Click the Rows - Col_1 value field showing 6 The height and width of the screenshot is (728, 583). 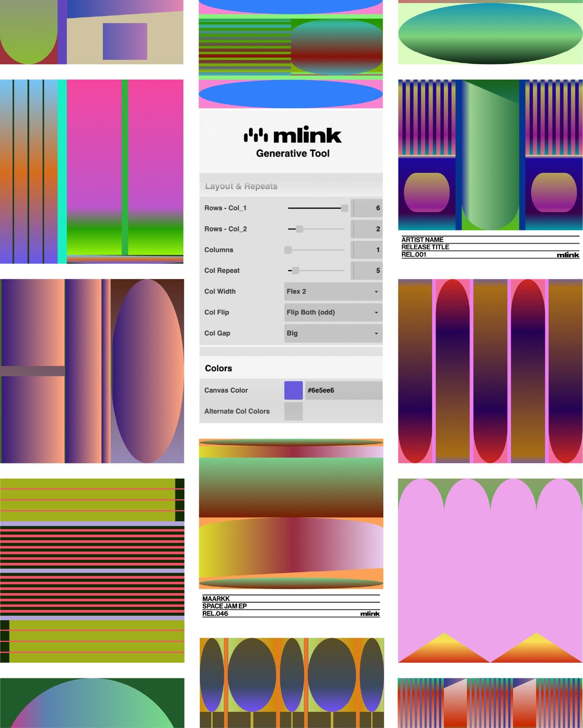click(366, 208)
